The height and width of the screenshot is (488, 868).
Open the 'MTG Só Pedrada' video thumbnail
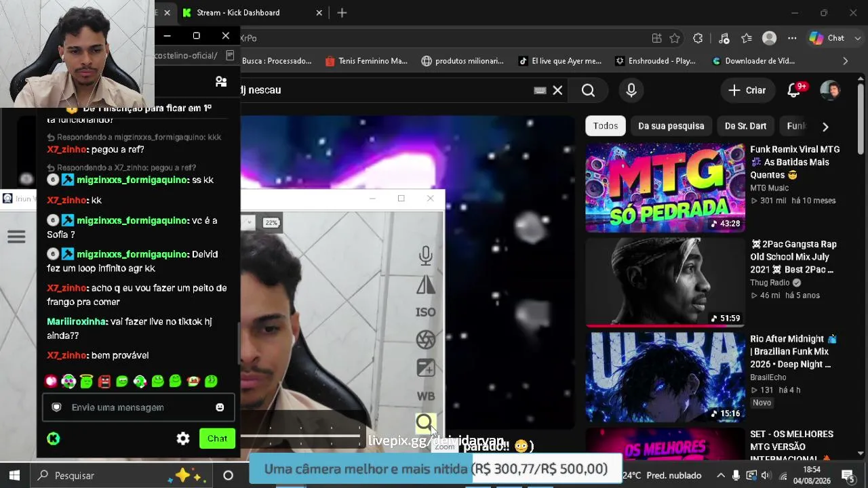[x=665, y=188]
